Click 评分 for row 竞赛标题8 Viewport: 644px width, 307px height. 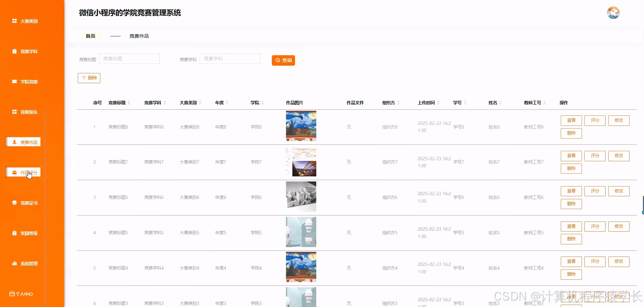tap(595, 121)
